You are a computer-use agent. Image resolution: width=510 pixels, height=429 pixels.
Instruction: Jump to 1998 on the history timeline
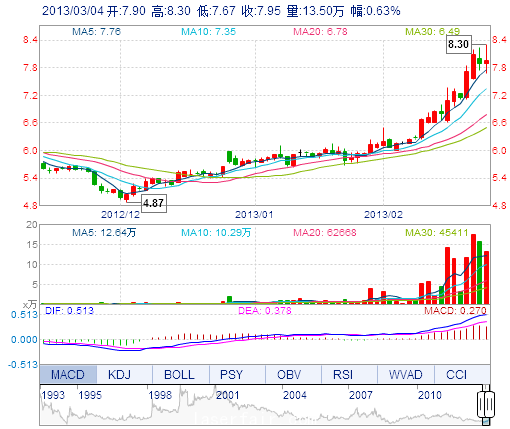click(160, 395)
